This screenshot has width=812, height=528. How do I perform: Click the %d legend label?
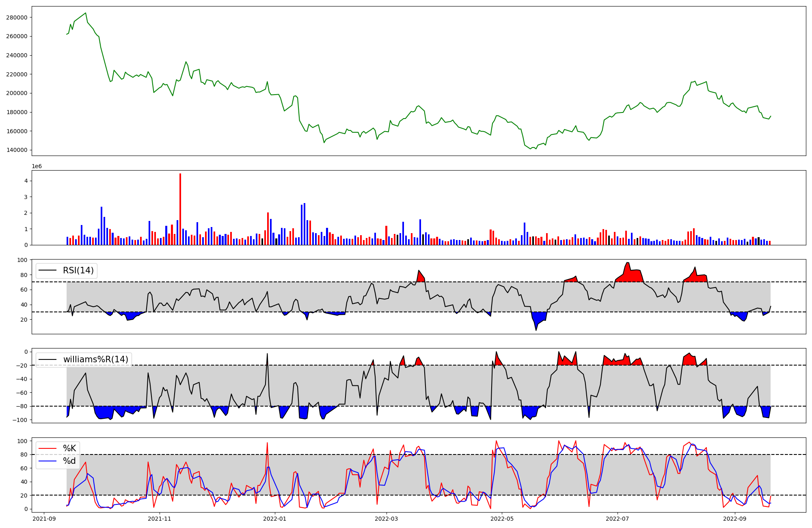pos(69,461)
